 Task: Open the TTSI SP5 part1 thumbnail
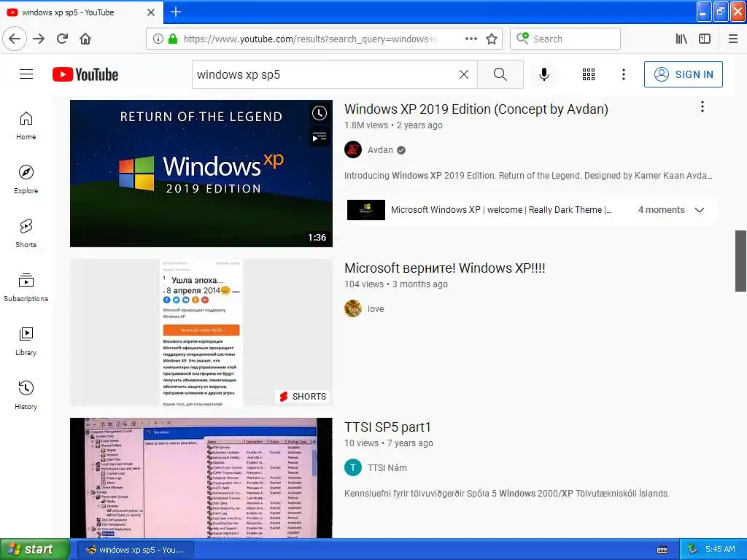[x=201, y=478]
